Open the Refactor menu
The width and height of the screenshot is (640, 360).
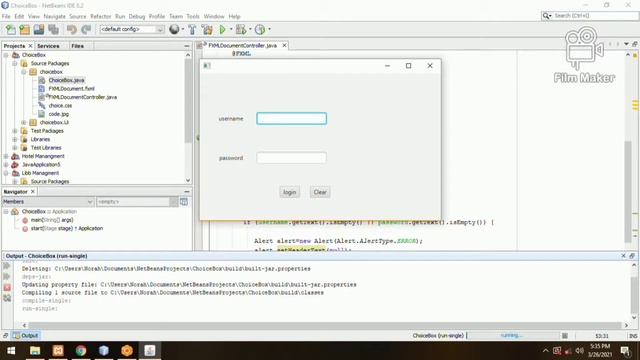[x=100, y=16]
